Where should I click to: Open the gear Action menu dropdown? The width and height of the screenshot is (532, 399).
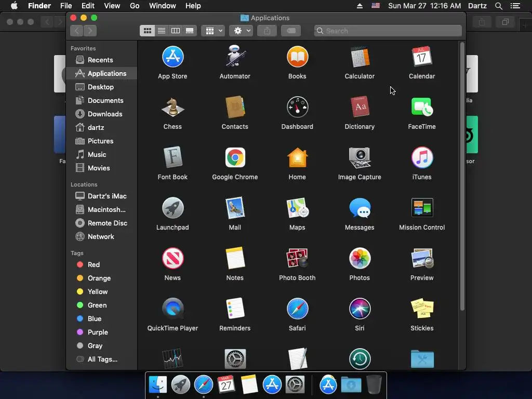click(241, 31)
